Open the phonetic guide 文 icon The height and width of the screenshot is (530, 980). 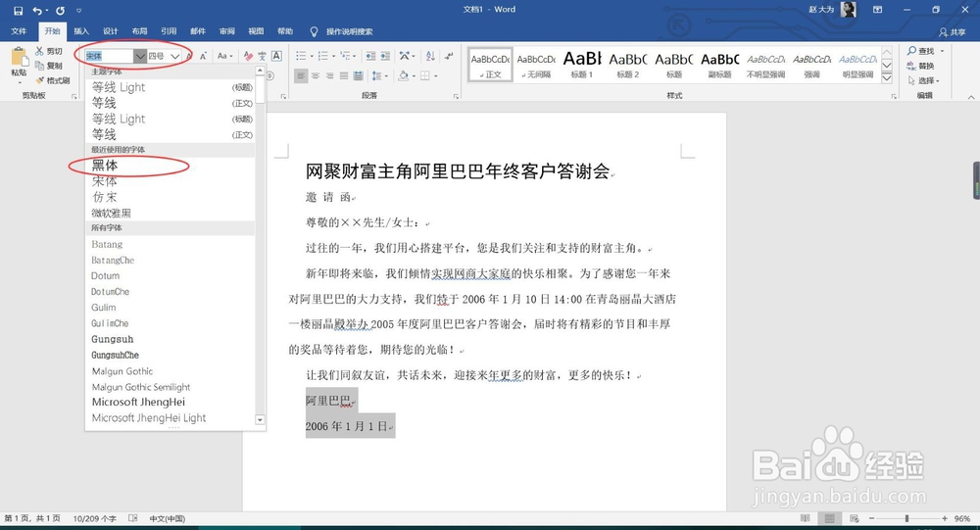tap(262, 56)
